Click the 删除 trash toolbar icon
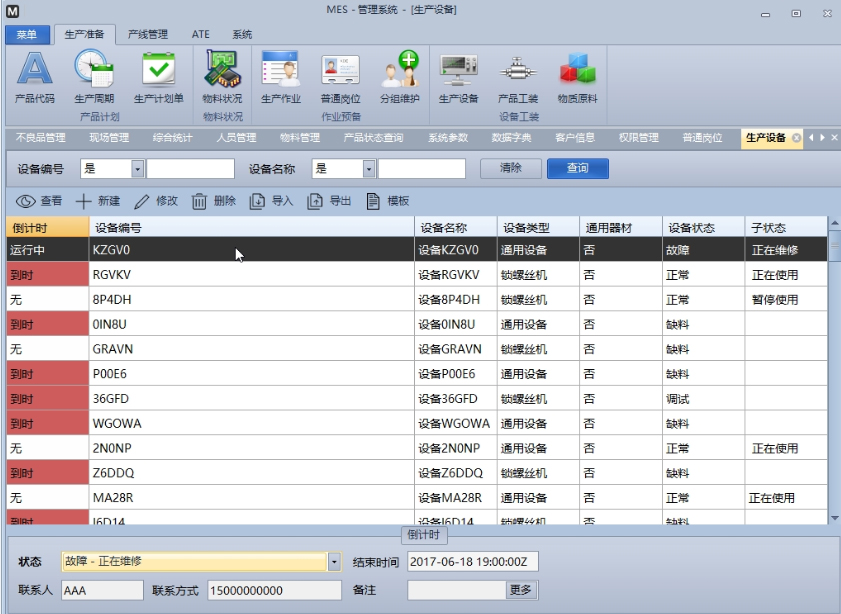The width and height of the screenshot is (841, 614). coord(200,201)
